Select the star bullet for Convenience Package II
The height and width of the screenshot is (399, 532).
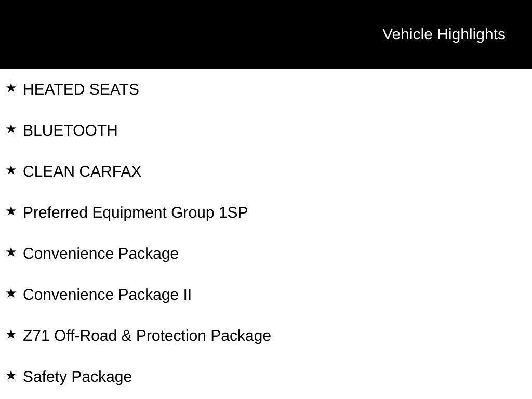coord(11,294)
